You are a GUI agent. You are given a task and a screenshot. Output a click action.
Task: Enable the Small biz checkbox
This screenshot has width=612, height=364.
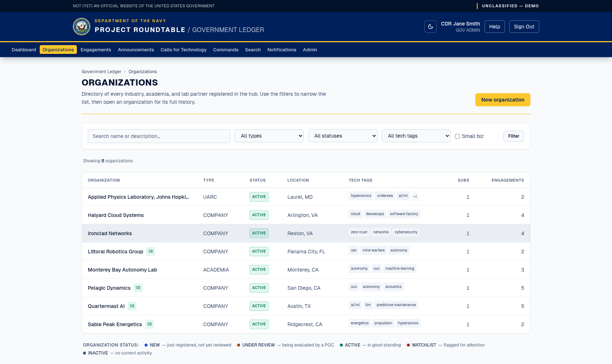(457, 136)
